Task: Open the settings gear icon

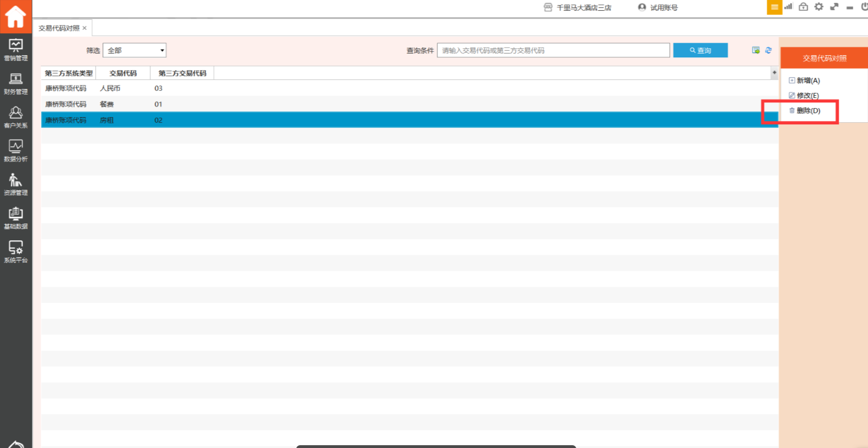Action: click(818, 7)
